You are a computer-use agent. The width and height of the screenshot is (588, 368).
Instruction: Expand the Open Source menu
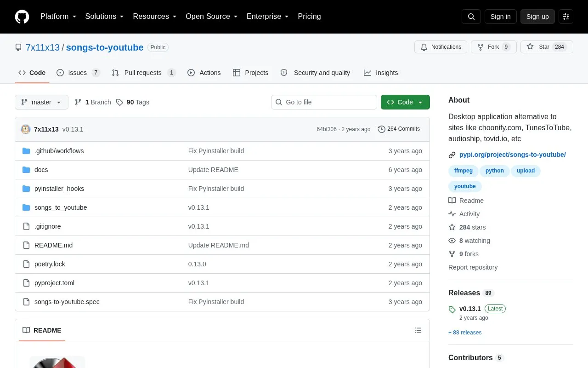click(212, 17)
